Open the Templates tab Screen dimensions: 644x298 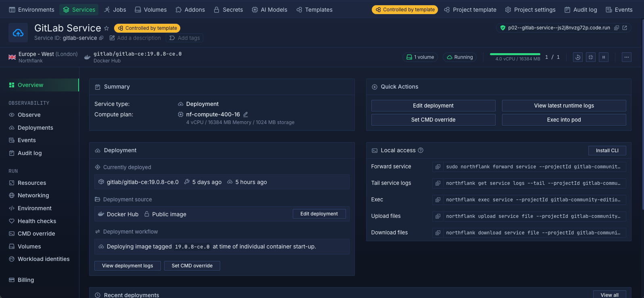coord(315,10)
